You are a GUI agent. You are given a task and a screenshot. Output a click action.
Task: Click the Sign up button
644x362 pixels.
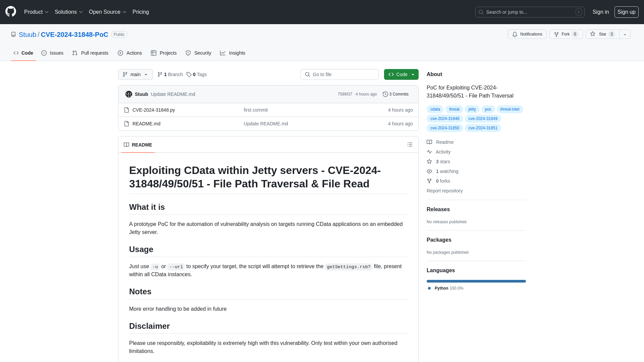pyautogui.click(x=626, y=12)
